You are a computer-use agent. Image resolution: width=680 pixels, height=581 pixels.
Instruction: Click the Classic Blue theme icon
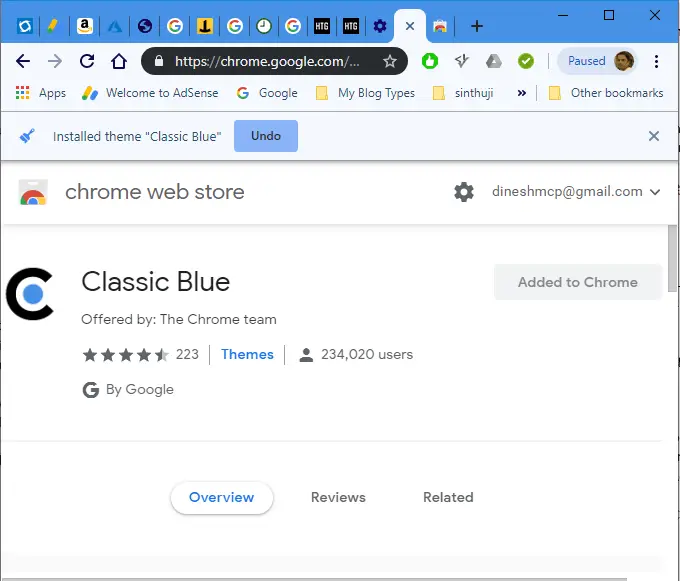[29, 294]
